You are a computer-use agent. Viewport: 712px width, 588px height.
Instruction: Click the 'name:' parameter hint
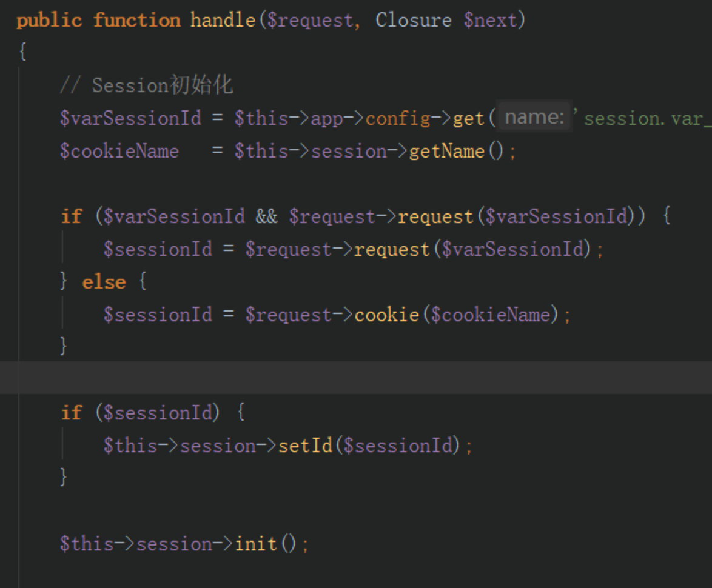(x=534, y=118)
